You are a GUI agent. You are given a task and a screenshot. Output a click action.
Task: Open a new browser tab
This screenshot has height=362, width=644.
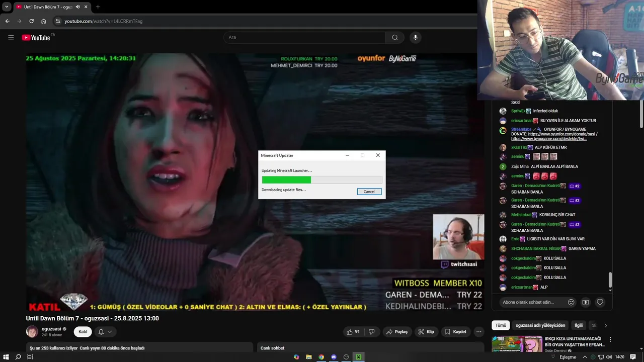(98, 7)
